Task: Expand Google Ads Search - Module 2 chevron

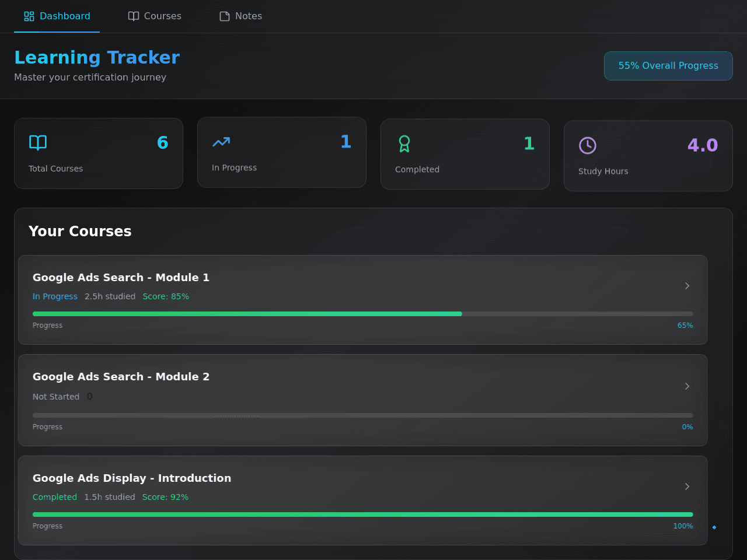Action: pyautogui.click(x=687, y=386)
